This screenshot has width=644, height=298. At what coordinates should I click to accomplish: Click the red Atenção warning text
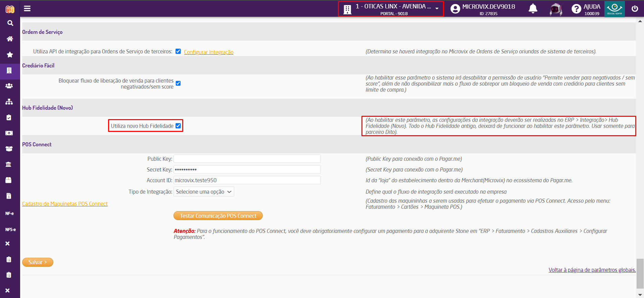point(184,231)
